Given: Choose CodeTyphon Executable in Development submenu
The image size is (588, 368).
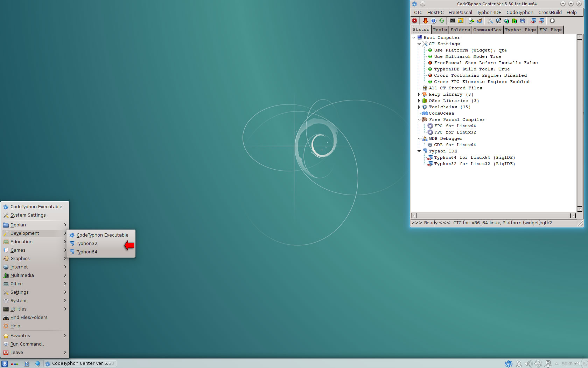Looking at the screenshot, I should 101,235.
